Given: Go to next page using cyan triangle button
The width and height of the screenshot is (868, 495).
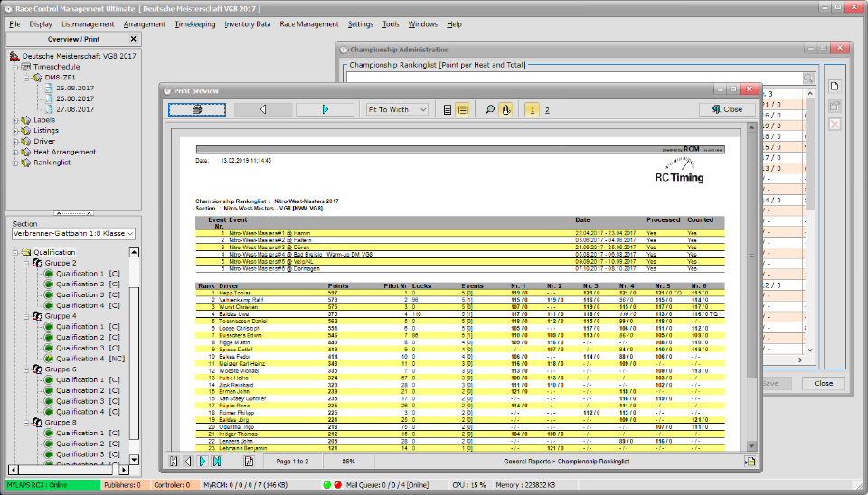Looking at the screenshot, I should (x=325, y=109).
